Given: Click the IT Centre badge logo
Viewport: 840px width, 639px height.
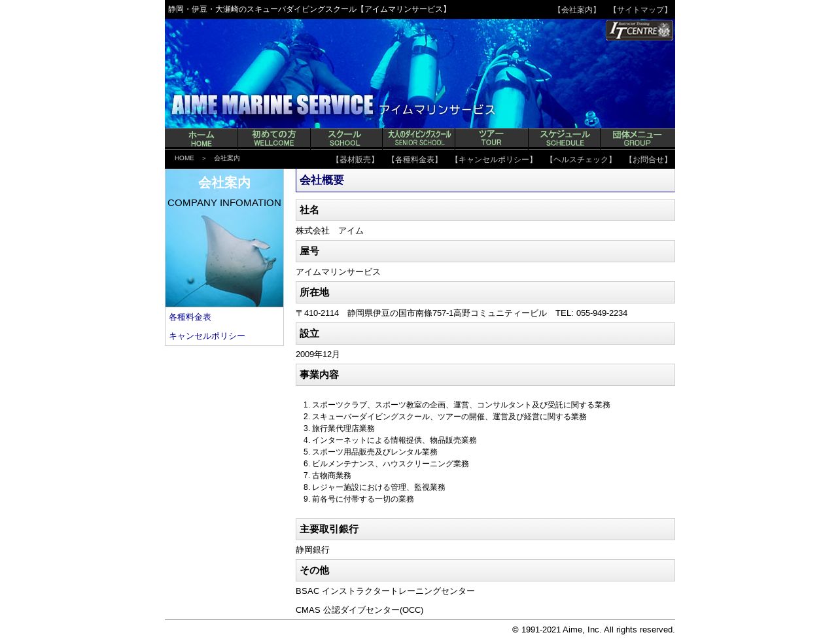Looking at the screenshot, I should (639, 30).
